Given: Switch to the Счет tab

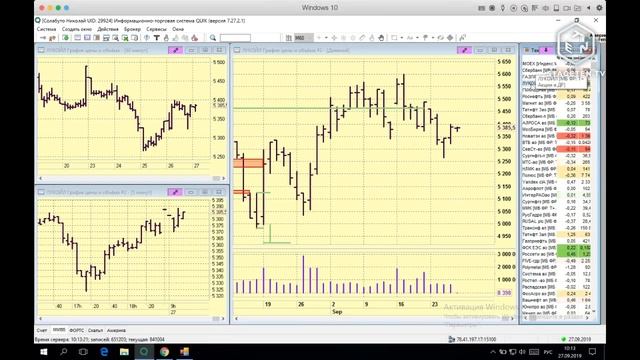Looking at the screenshot, I should coord(42,330).
